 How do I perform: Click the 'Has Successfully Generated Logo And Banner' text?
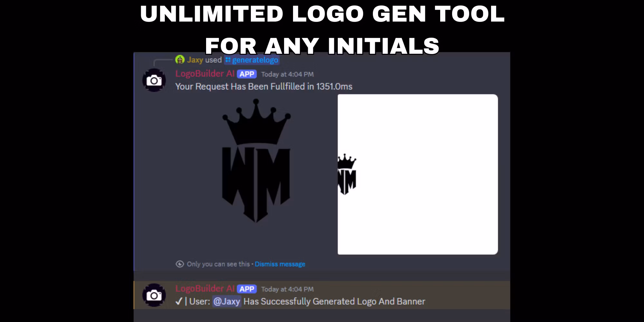[x=334, y=301]
